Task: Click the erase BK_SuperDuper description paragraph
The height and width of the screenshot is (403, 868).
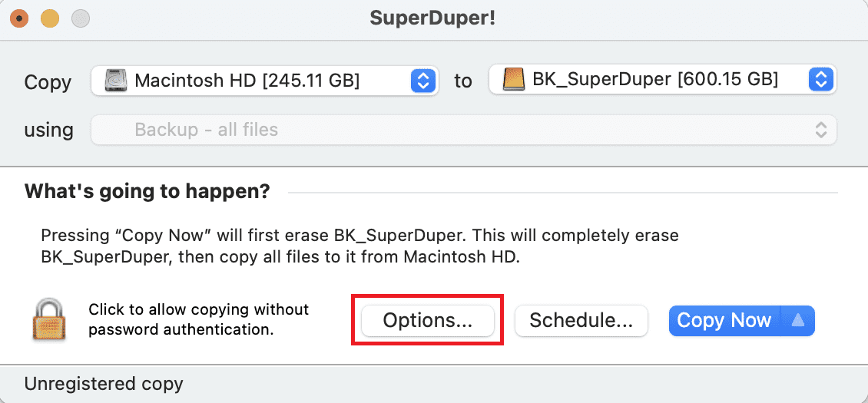Action: tap(359, 246)
